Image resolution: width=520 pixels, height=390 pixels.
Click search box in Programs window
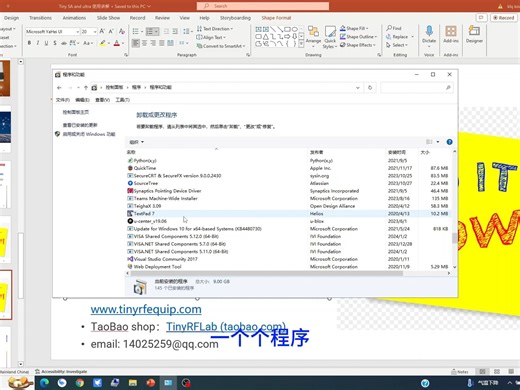tap(416, 88)
